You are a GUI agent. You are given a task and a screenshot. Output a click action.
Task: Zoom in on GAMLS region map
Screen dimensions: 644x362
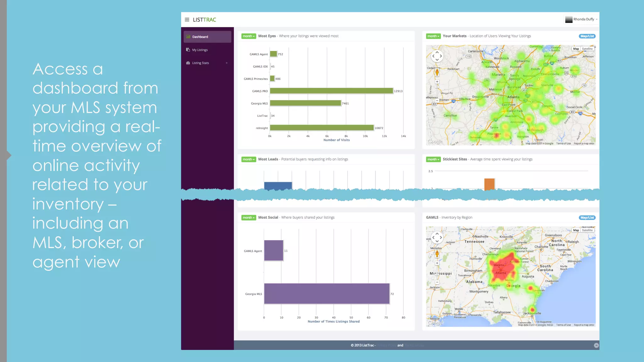coord(437,263)
